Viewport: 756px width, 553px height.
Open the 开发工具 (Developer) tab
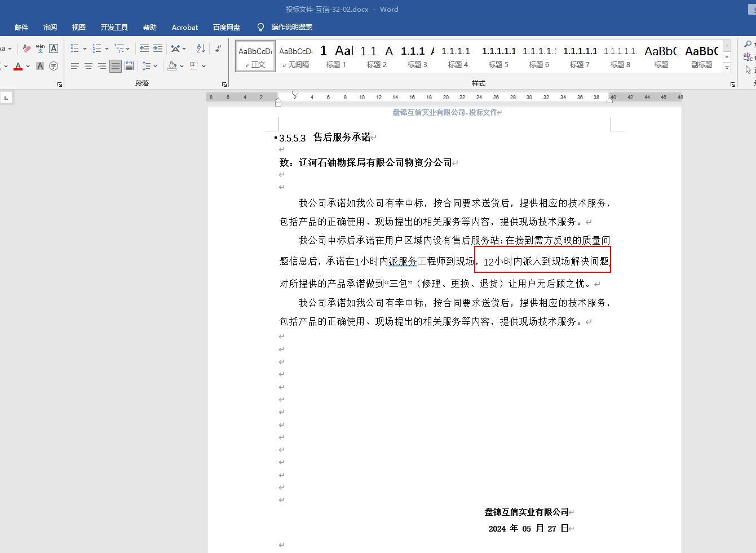(114, 27)
